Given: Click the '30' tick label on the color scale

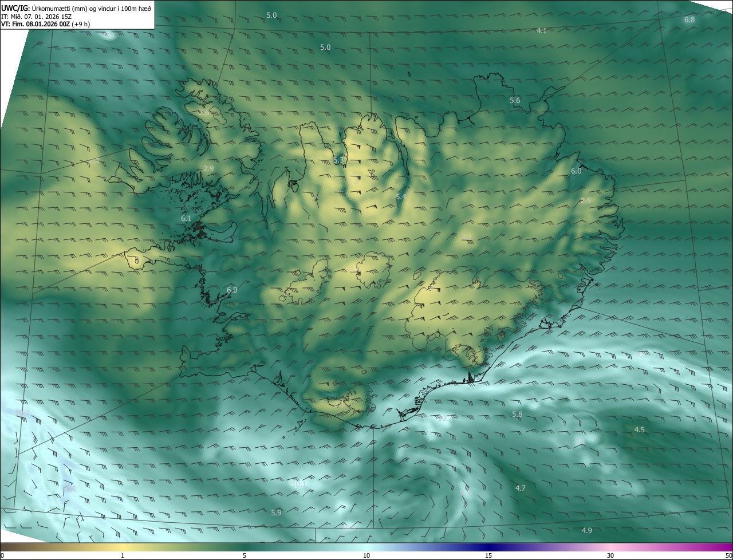Looking at the screenshot, I should click(x=610, y=556).
